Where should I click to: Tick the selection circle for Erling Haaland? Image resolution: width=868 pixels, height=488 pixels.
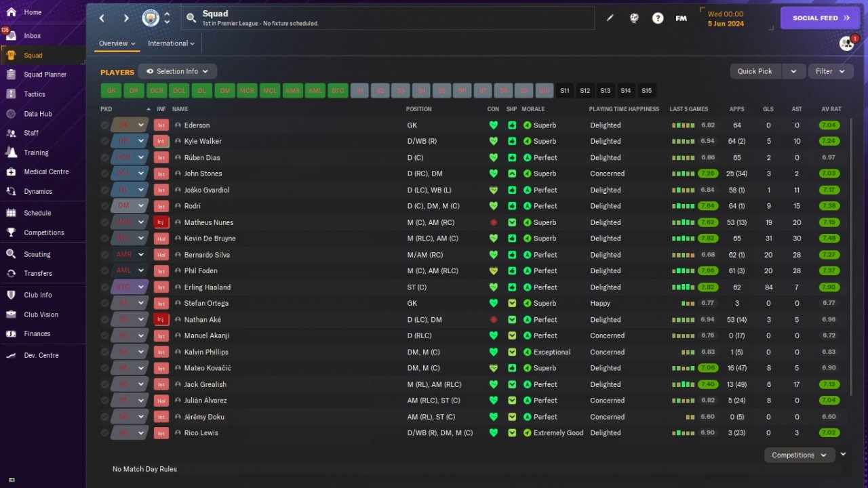click(104, 287)
